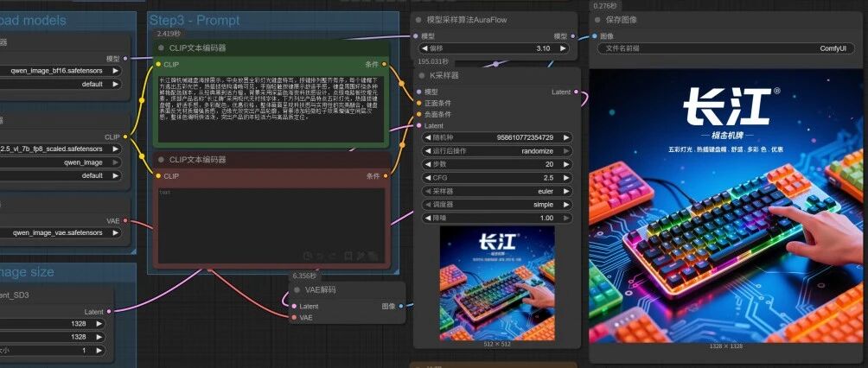The image size is (868, 368).
Task: Click the 随机种 seed number 958610772354729
Action: pos(525,137)
